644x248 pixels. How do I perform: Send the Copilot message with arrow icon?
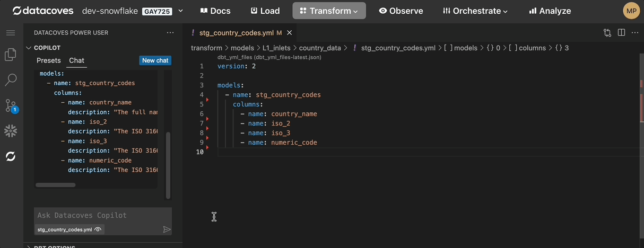[x=167, y=229]
